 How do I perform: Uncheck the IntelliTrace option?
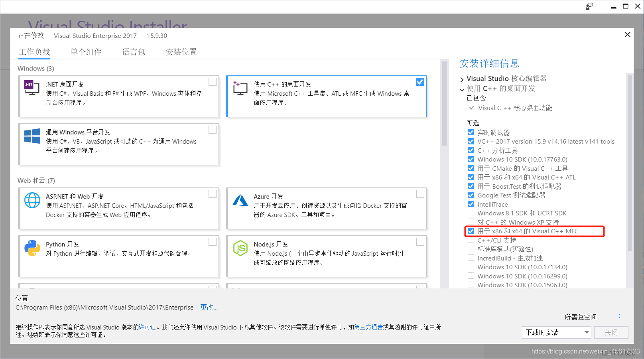pos(471,204)
